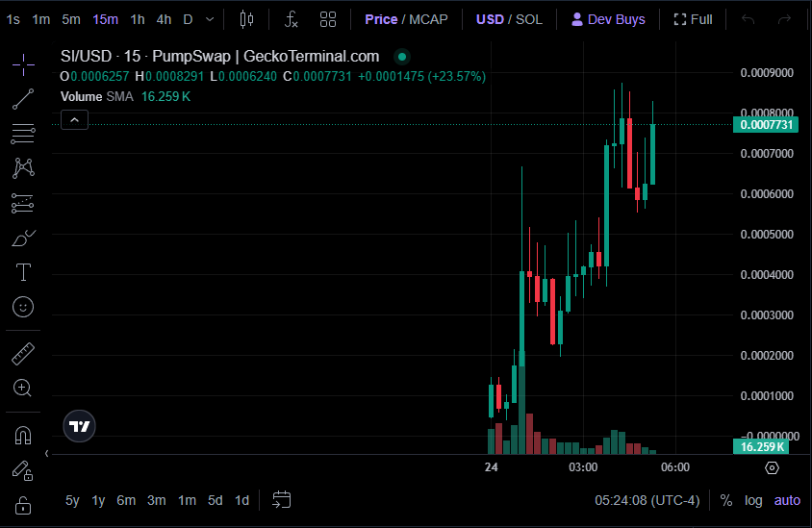
Task: Select the D daily timeframe
Action: coord(188,19)
